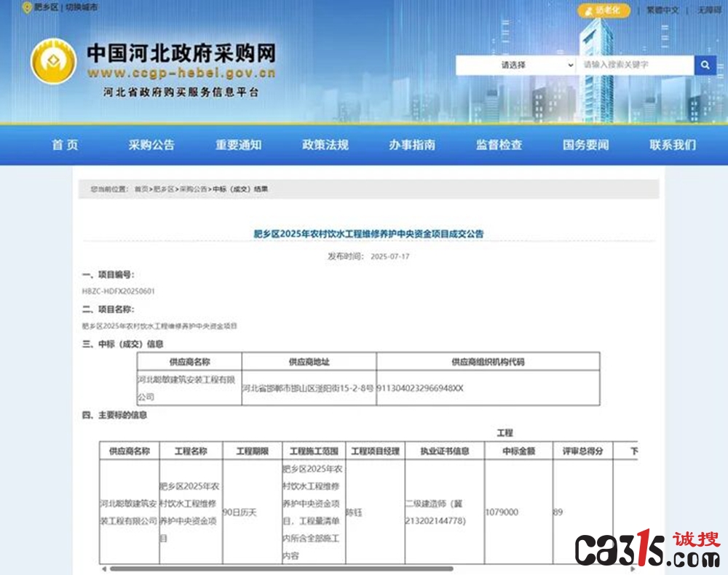The image size is (728, 575).
Task: Click the 切换城市 link at top left
Action: (x=82, y=7)
